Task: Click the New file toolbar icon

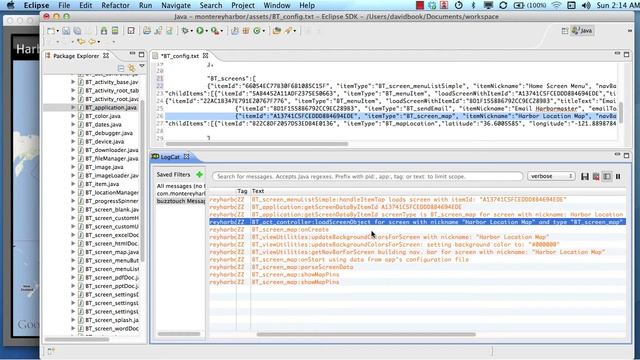Action: (x=51, y=31)
